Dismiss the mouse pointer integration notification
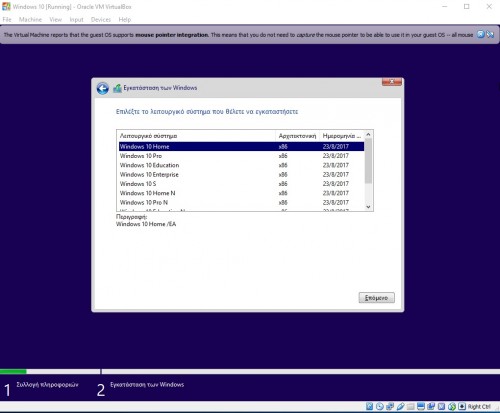The width and height of the screenshot is (500, 413). [x=480, y=34]
